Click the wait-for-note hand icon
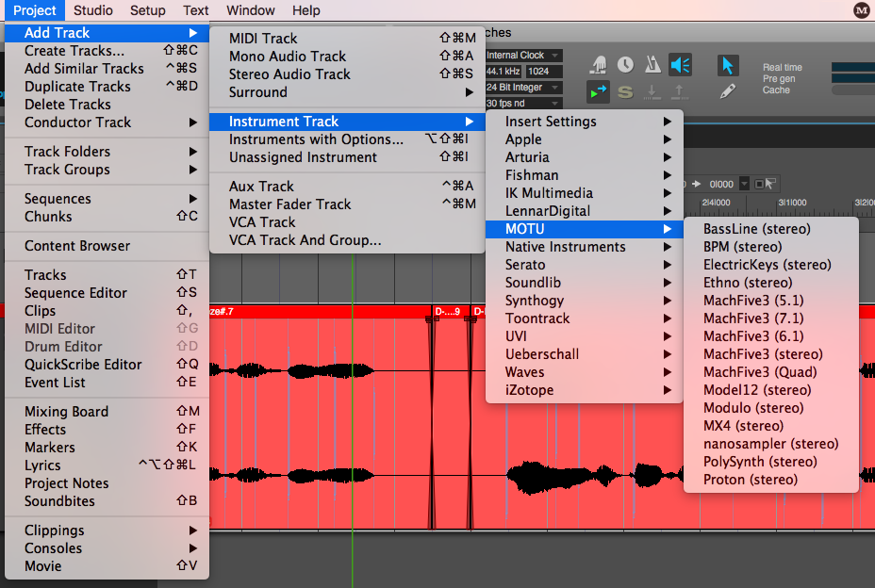This screenshot has width=875, height=588. click(x=598, y=65)
